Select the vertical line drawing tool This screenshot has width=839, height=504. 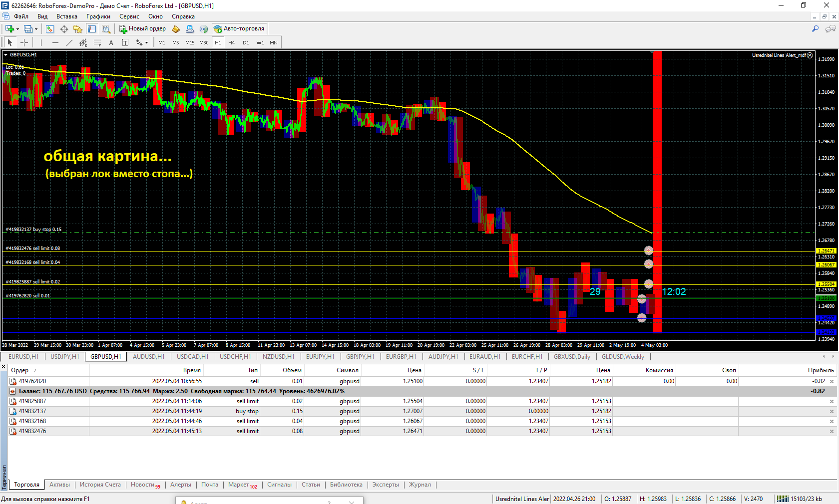point(41,43)
